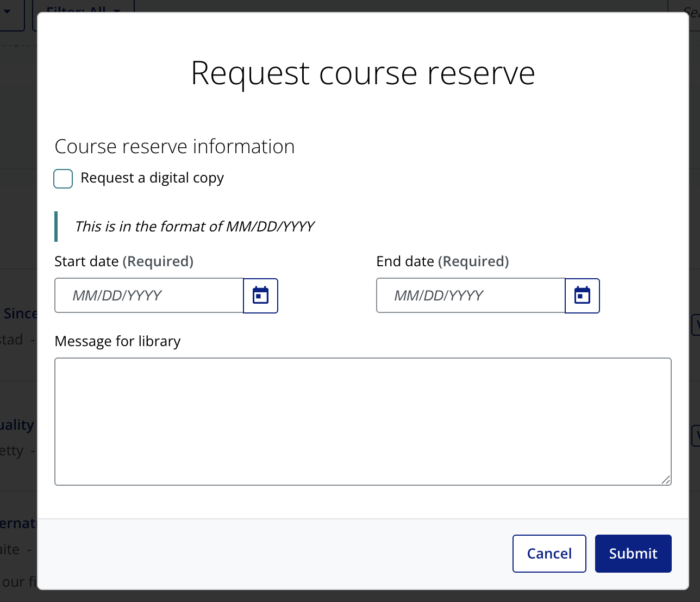Open the End date calendar picker
700x602 pixels.
(x=583, y=296)
